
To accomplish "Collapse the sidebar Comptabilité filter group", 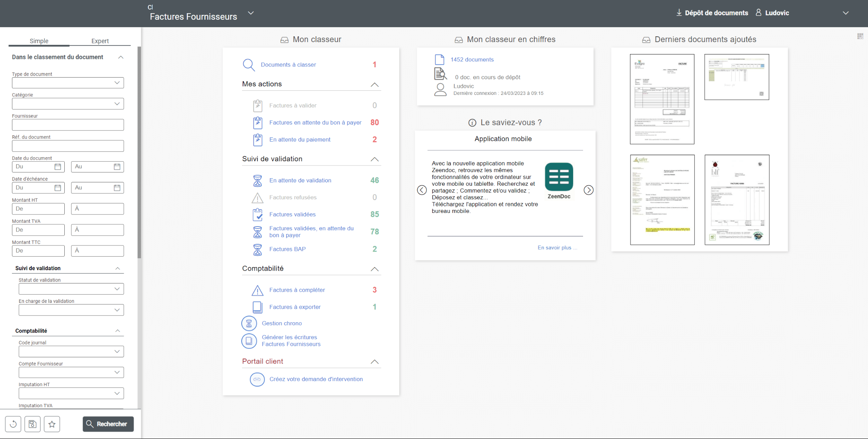I will (118, 331).
